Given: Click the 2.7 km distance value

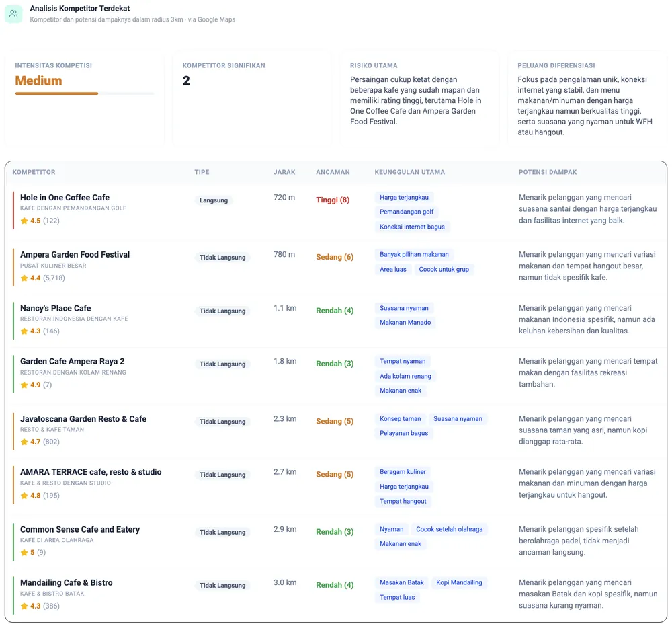Looking at the screenshot, I should (285, 472).
